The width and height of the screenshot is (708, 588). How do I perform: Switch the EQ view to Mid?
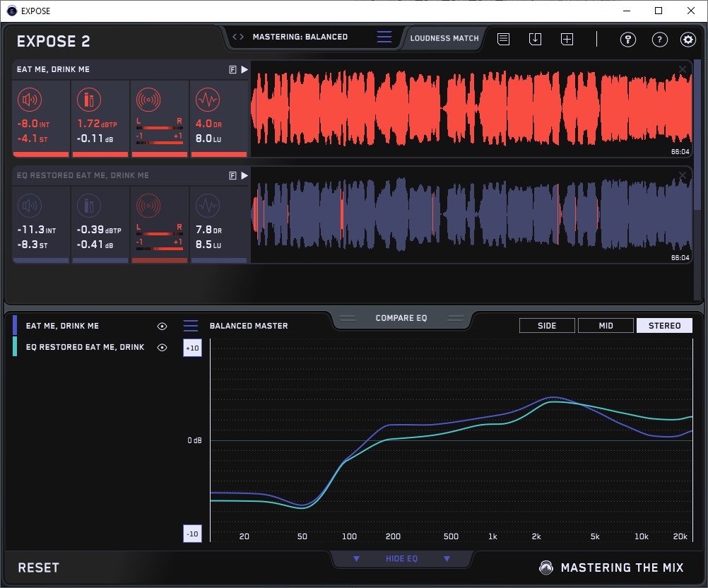[606, 326]
